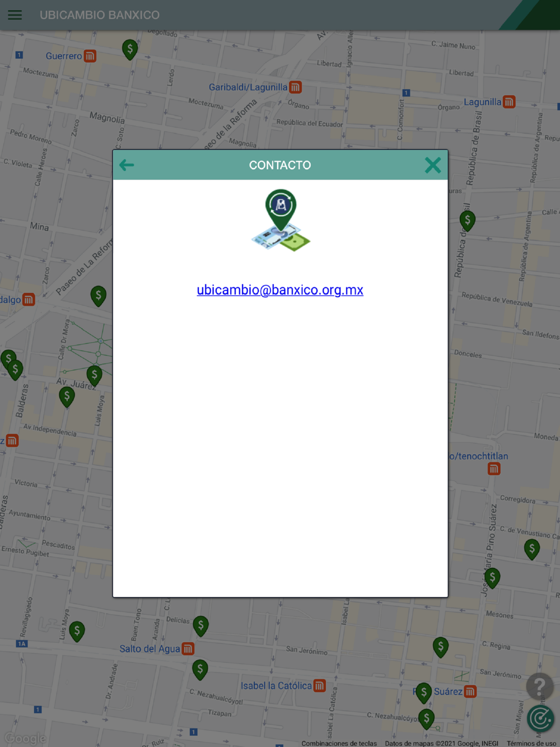Select dollar marker left of C. Regina

point(441,647)
